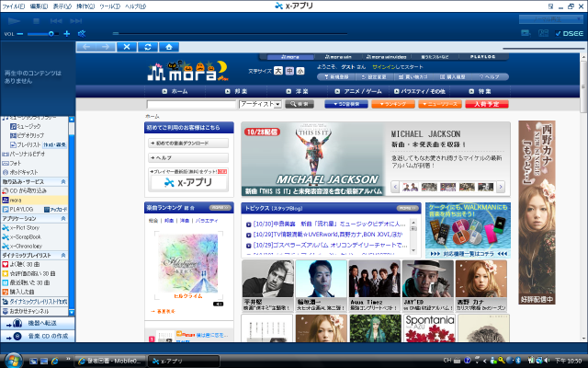Screen dimensions: 588x368
Task: Decrease volume with the minus icon
Action: [x=20, y=34]
